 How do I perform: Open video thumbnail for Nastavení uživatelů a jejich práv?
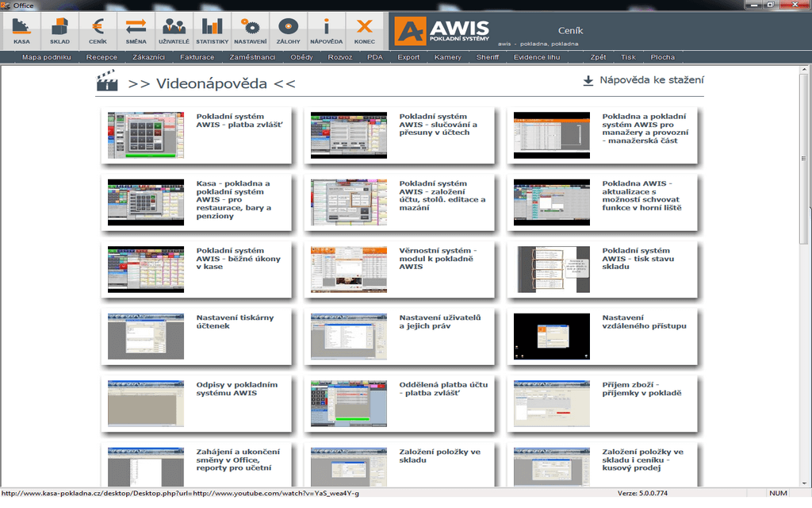[349, 336]
